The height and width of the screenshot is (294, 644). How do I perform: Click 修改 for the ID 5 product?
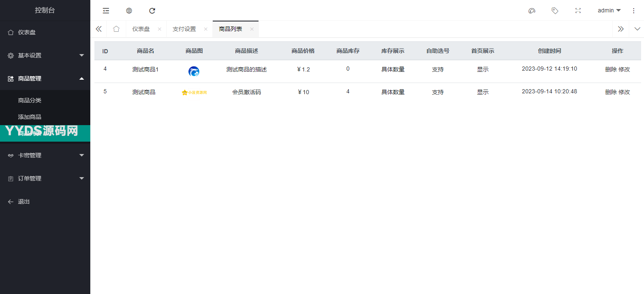click(x=624, y=92)
